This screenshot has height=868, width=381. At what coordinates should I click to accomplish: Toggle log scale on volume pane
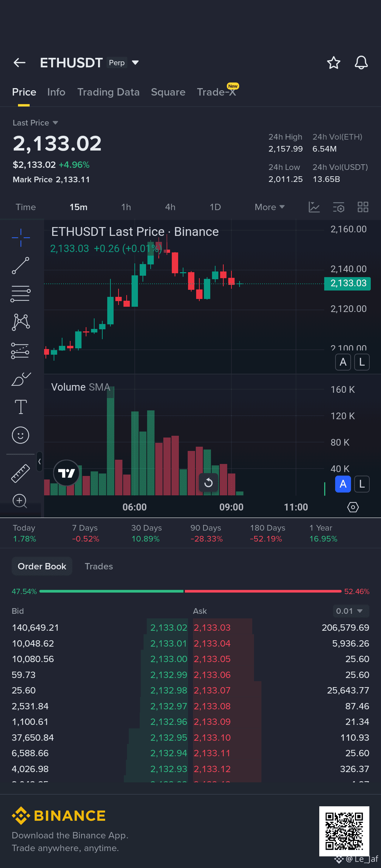coord(362,484)
